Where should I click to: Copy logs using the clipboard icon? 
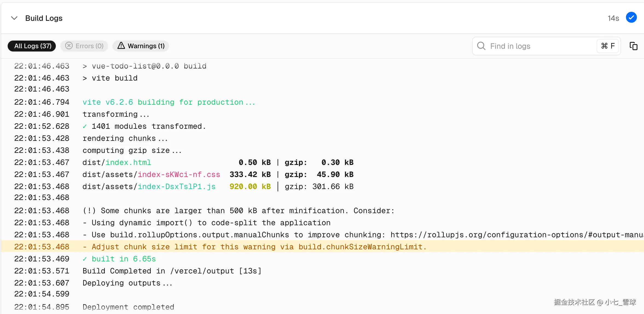point(633,46)
